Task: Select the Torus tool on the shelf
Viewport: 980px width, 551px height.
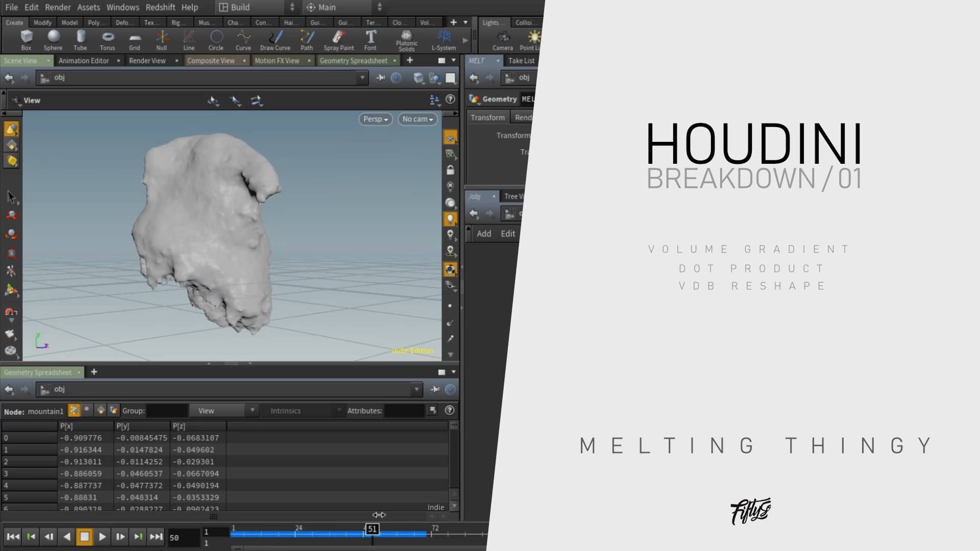Action: tap(107, 39)
